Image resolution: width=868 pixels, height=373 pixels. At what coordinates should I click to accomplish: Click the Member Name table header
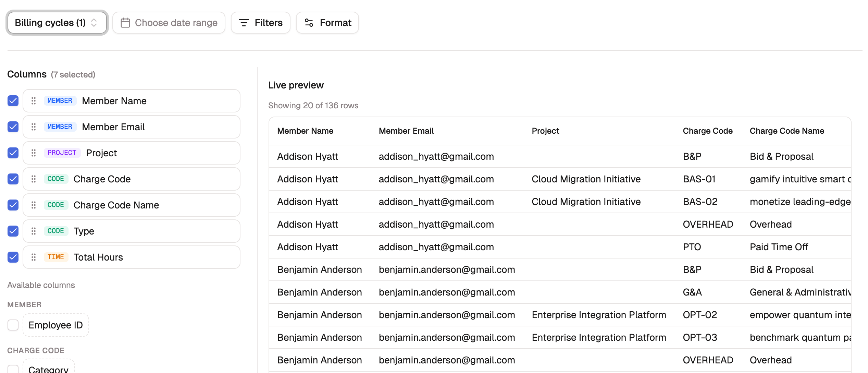point(305,131)
